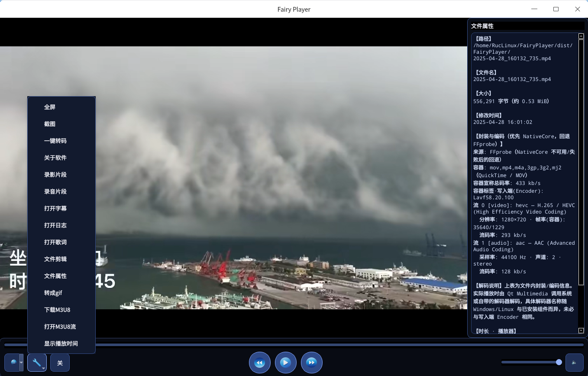Click the 【路径】 heading in properties
The width and height of the screenshot is (588, 376).
(x=484, y=39)
